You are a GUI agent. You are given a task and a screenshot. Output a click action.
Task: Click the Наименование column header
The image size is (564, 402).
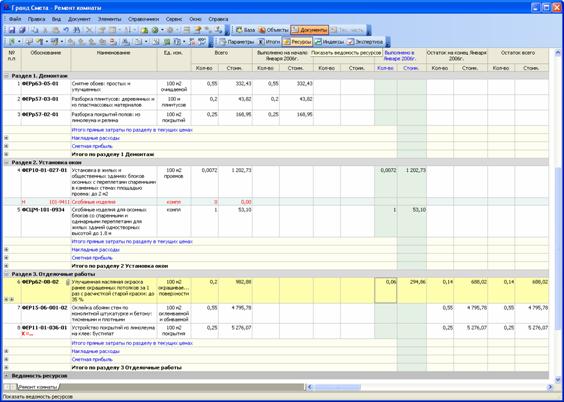[114, 59]
